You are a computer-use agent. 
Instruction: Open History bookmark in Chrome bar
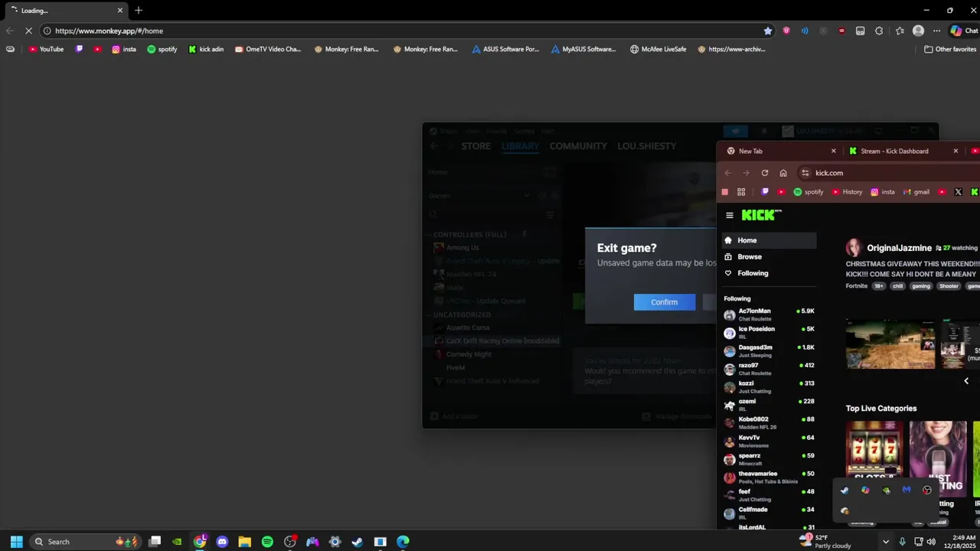pos(848,192)
